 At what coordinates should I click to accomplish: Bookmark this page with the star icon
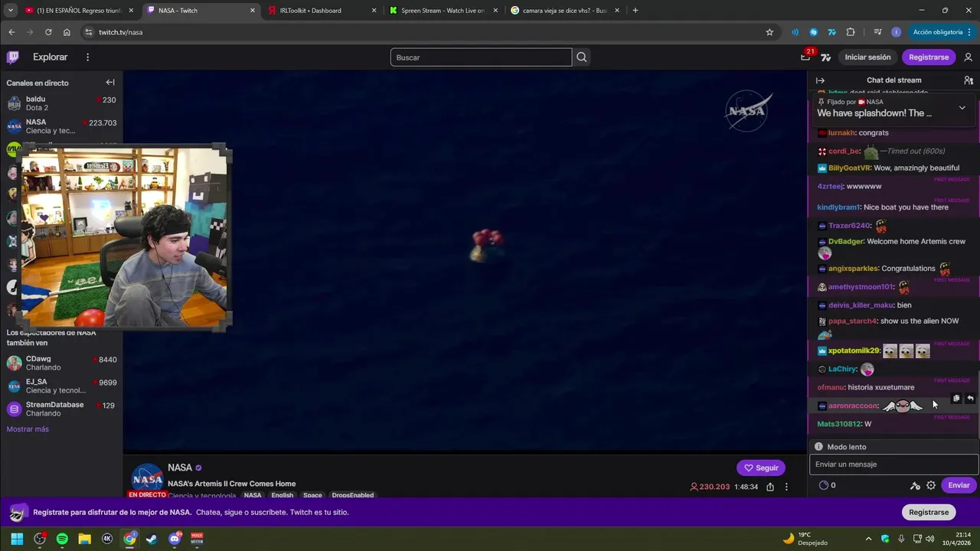tap(769, 32)
